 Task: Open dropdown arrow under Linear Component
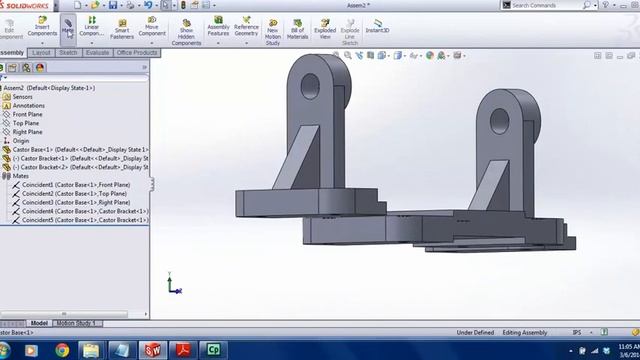pyautogui.click(x=91, y=42)
